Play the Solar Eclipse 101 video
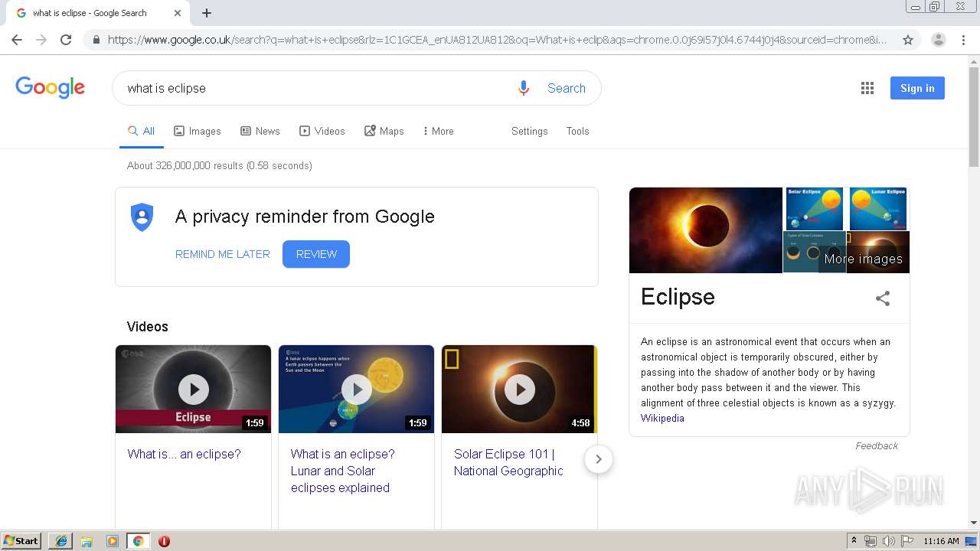Image resolution: width=980 pixels, height=551 pixels. click(519, 390)
